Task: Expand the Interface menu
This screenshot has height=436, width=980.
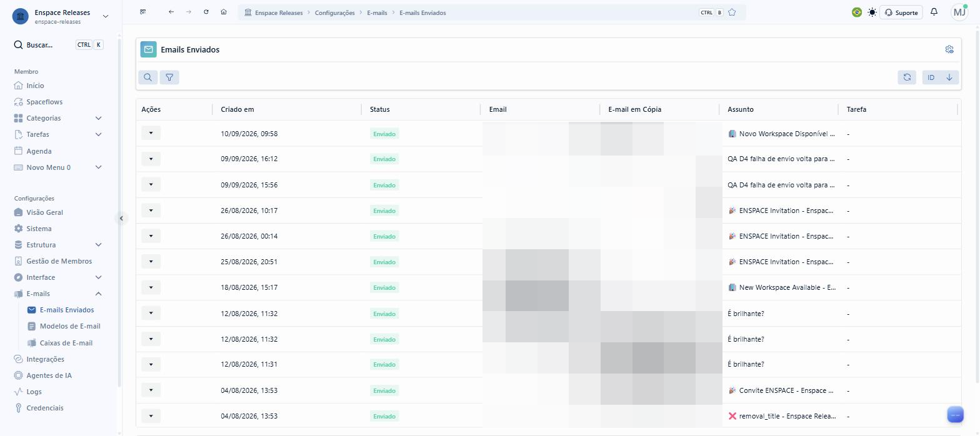Action: point(58,277)
